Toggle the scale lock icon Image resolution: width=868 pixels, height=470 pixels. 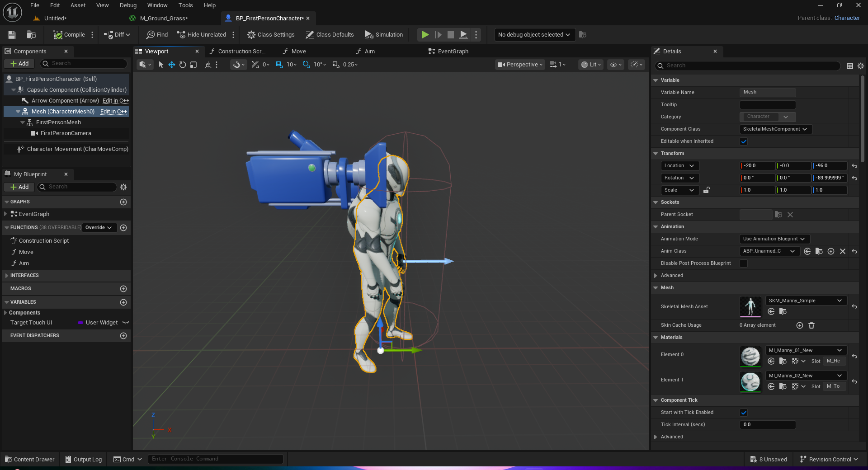[706, 190]
